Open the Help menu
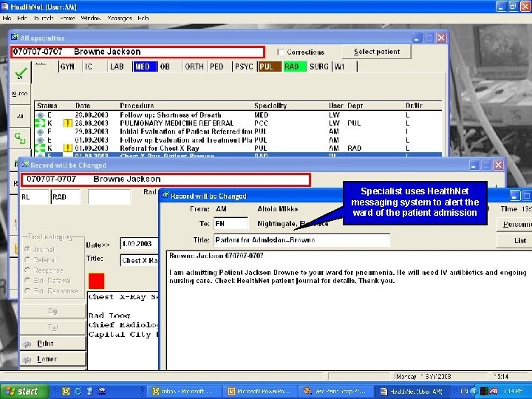 pos(143,18)
